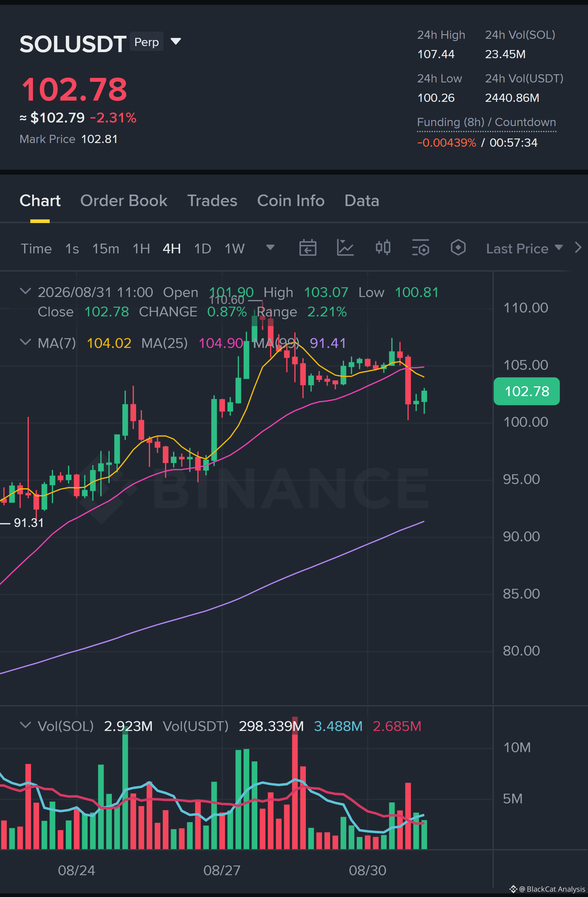Screen dimensions: 588x897
Task: Switch to the Coin Info tab
Action: pos(291,201)
